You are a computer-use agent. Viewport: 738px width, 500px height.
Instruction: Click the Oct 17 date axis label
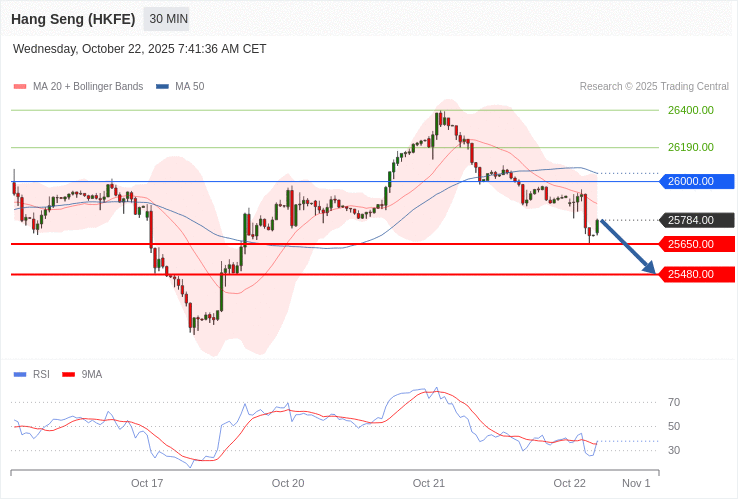pos(147,484)
